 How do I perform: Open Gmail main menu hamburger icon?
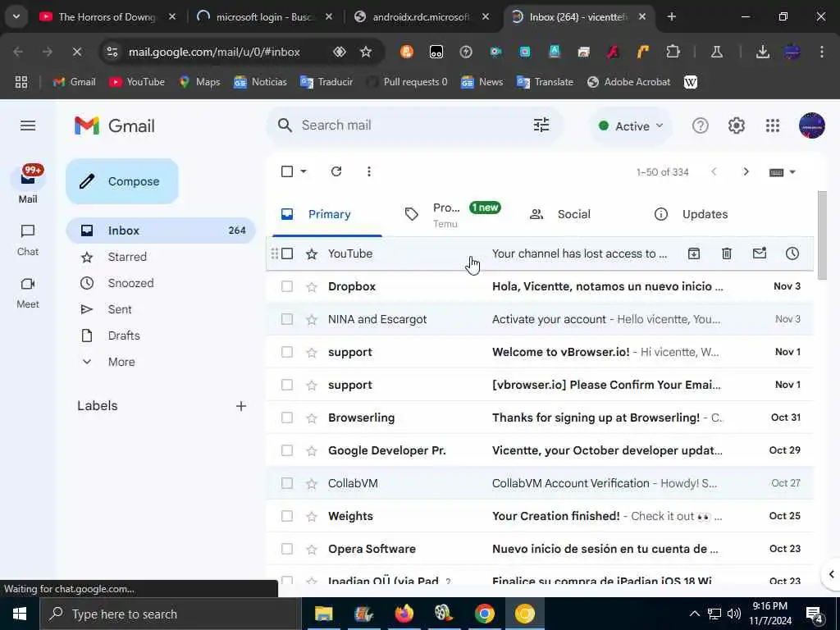click(28, 126)
